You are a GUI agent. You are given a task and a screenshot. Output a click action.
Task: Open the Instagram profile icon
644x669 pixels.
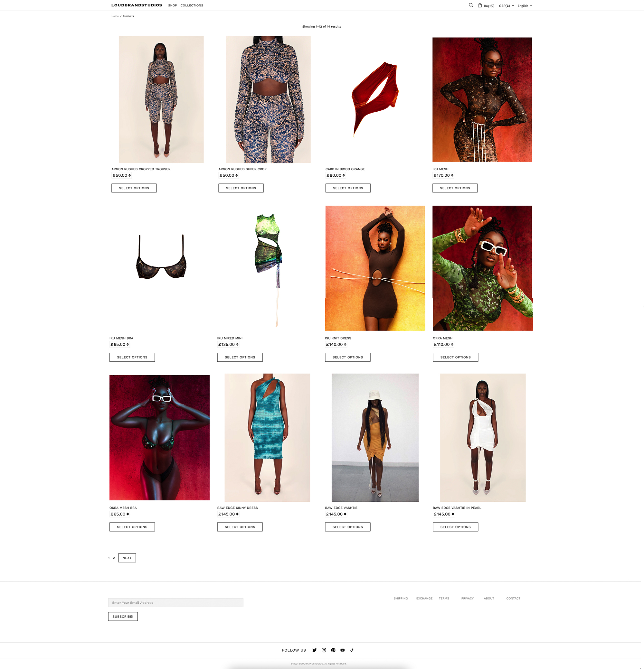tap(324, 650)
